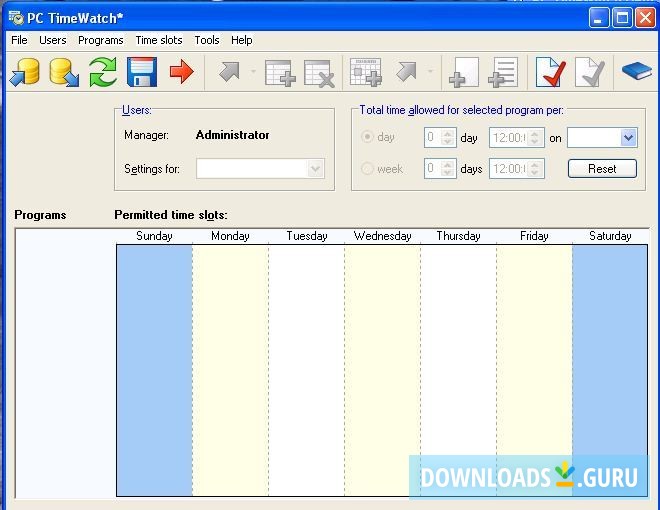Open the dropdown beside the first gray arrow
The image size is (660, 510).
(x=253, y=72)
